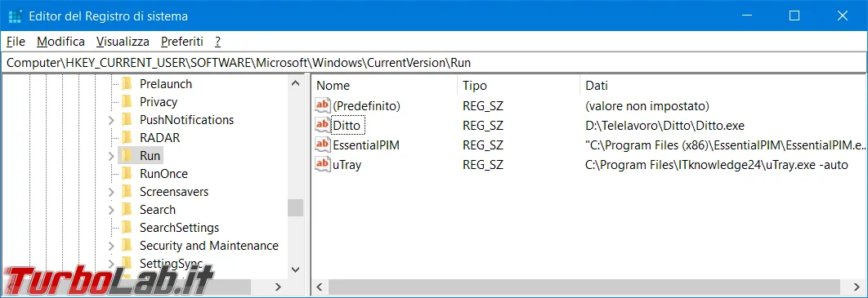
Task: Select the RunOnce key label
Action: pyautogui.click(x=163, y=174)
